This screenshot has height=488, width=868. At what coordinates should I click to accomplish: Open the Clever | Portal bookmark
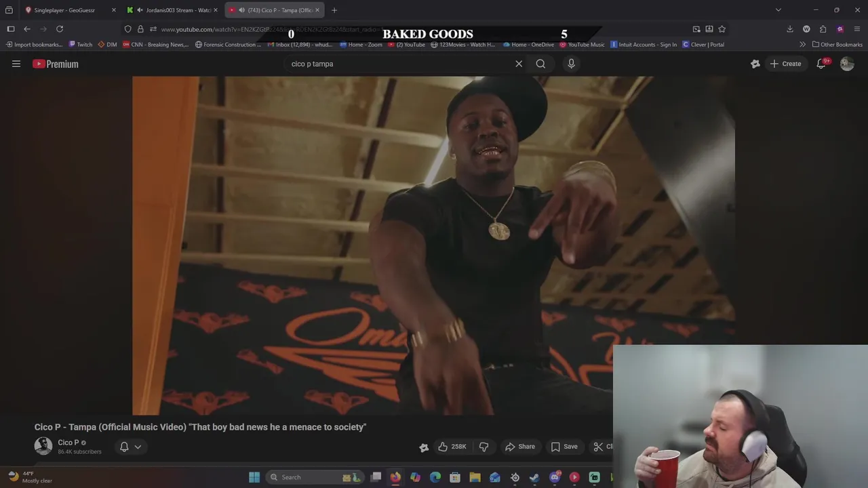703,45
